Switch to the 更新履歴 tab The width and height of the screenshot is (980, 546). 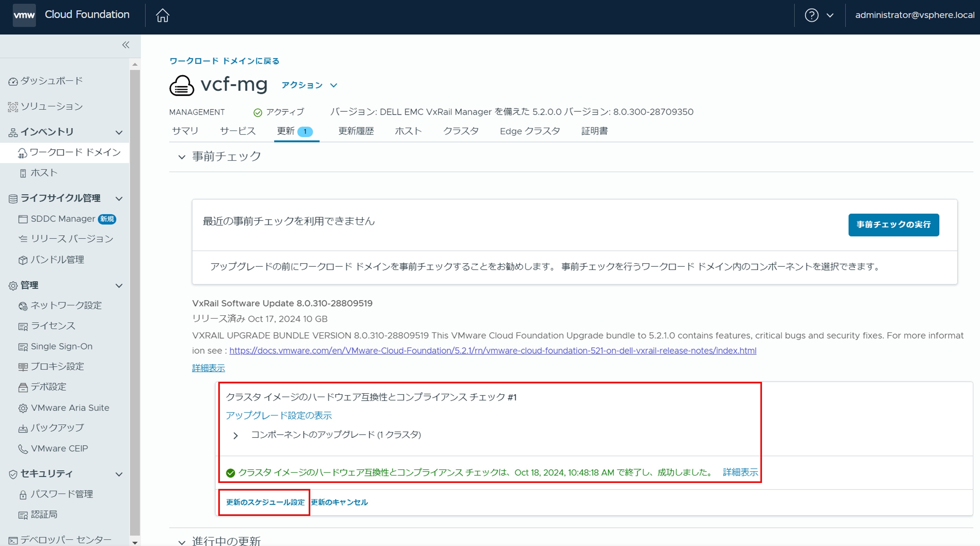pos(356,131)
